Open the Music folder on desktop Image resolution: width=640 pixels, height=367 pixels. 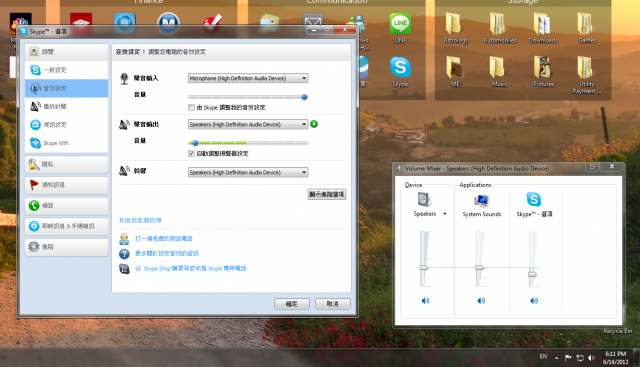point(499,71)
